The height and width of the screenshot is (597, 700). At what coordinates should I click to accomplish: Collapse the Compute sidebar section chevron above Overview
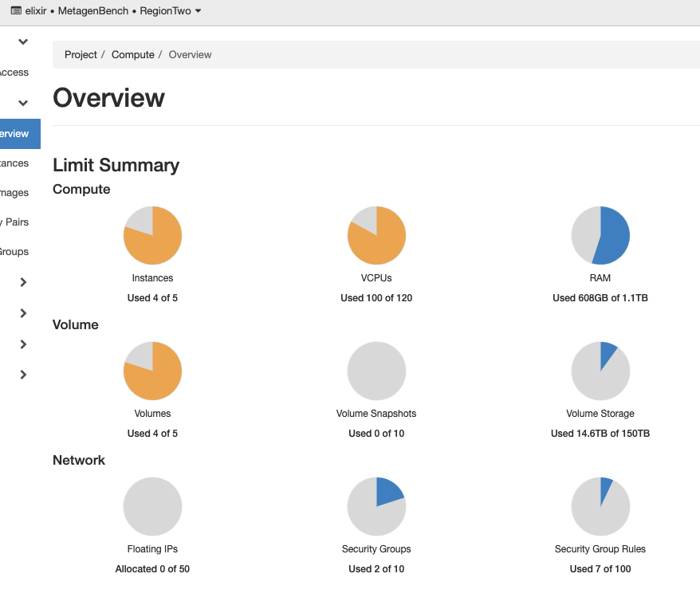[x=23, y=103]
